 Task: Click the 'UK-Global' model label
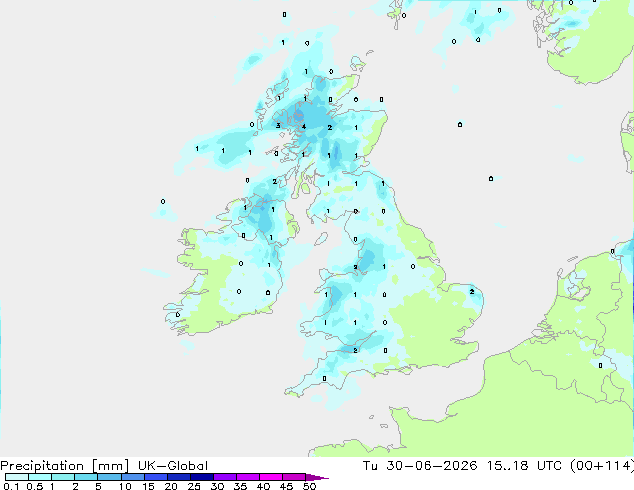coord(173,466)
